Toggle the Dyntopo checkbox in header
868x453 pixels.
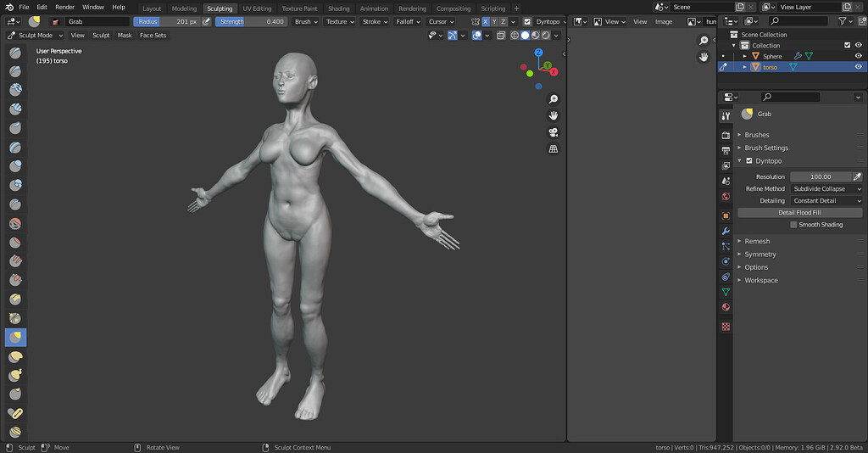tap(527, 21)
